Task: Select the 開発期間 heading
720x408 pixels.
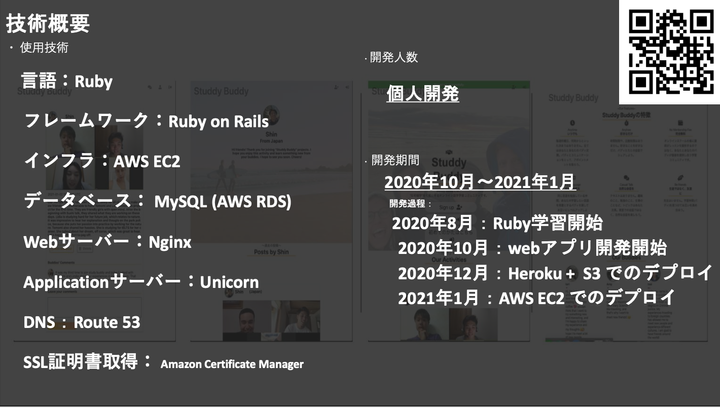Action: click(x=395, y=160)
